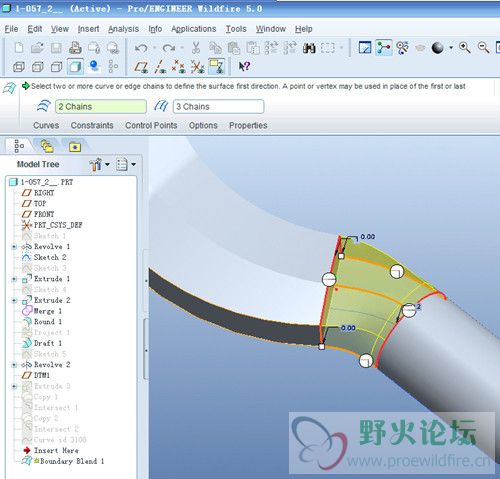Activate the 3 Chains collector field
This screenshot has width=500, height=479.
219,107
